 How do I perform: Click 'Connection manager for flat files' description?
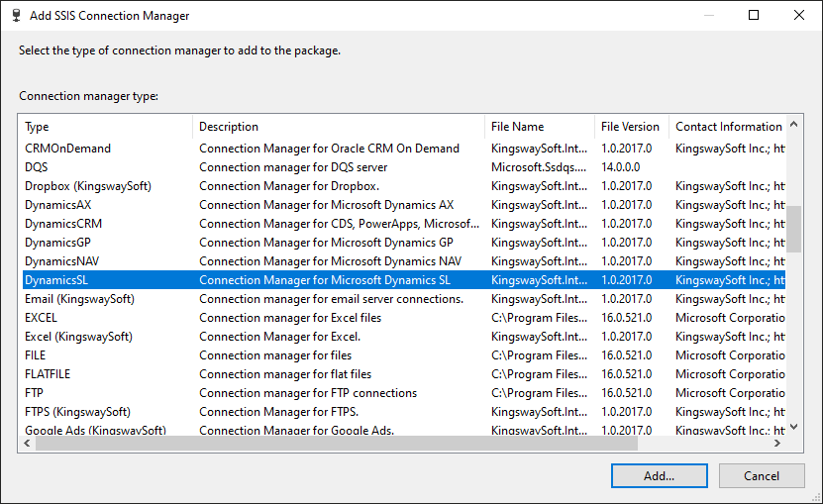click(285, 374)
